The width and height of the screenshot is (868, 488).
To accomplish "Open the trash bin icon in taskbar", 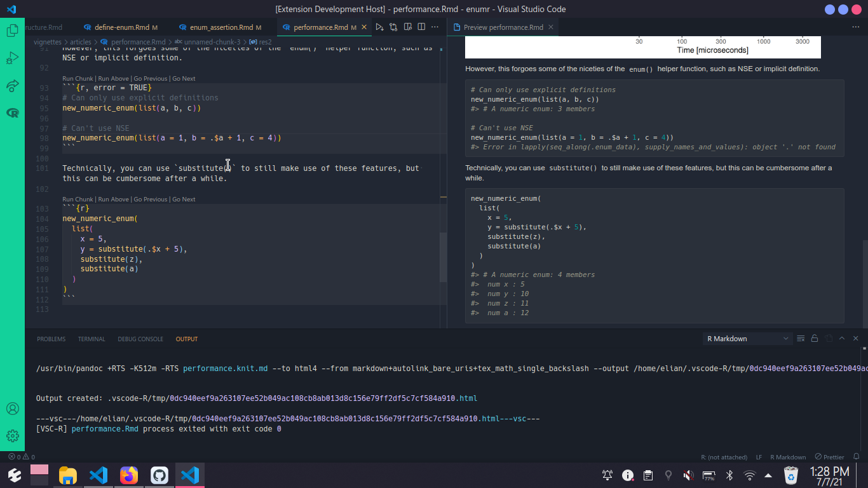I will [x=791, y=475].
